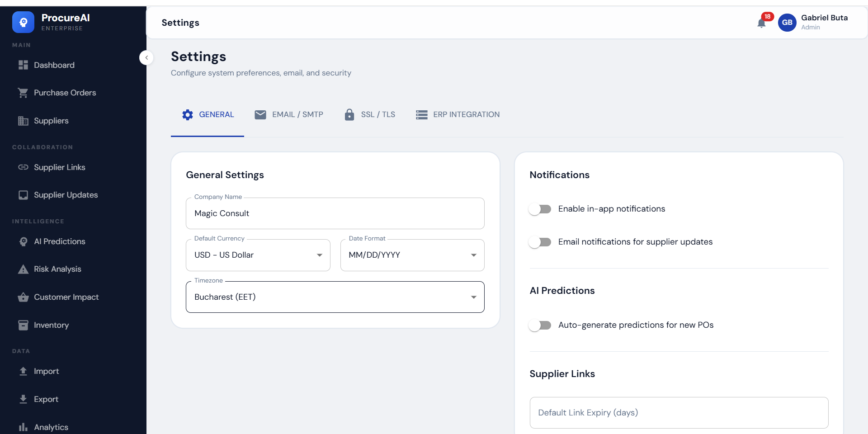
Task: Open the Timezone dropdown
Action: [x=335, y=297]
